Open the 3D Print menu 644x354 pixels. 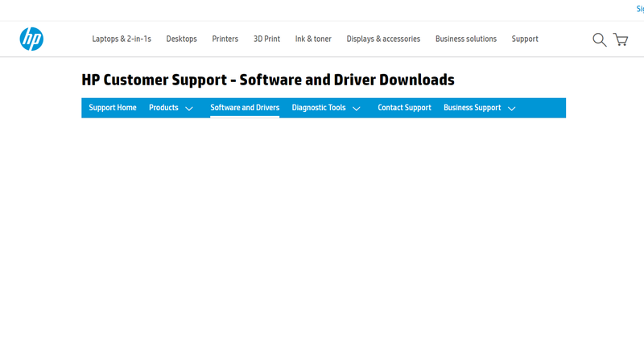pos(266,39)
